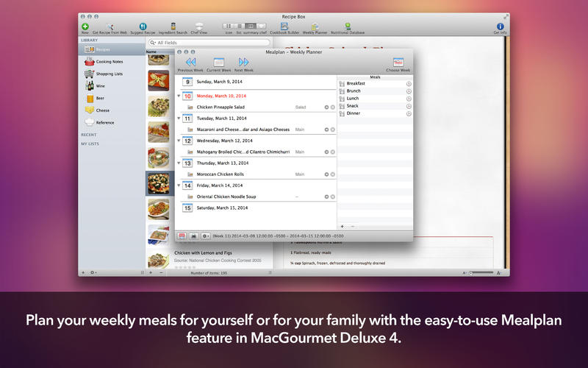The image size is (588, 368).
Task: Click the Suggest Recipe fork-and-knife icon
Action: coord(143,26)
